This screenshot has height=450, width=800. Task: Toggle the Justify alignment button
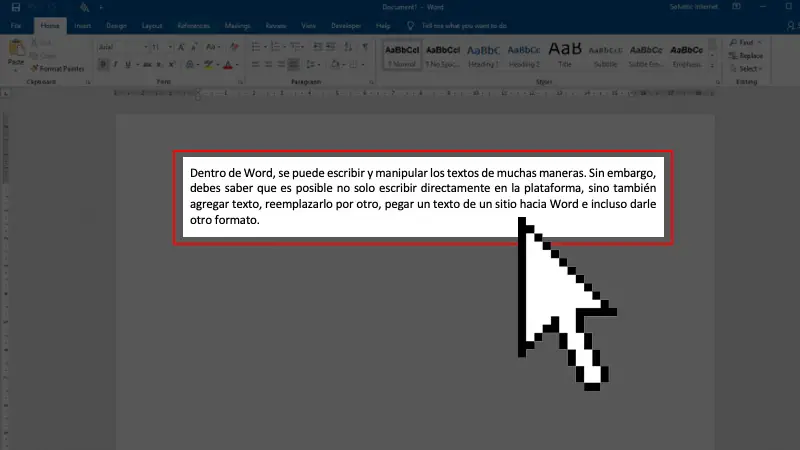point(293,64)
